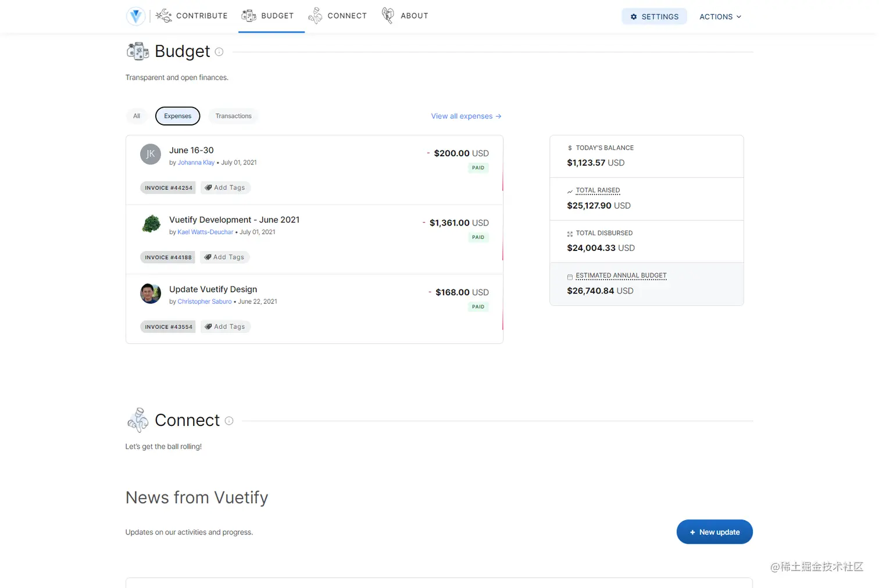Add tags to the Update Vuetify Design expense

[226, 327]
